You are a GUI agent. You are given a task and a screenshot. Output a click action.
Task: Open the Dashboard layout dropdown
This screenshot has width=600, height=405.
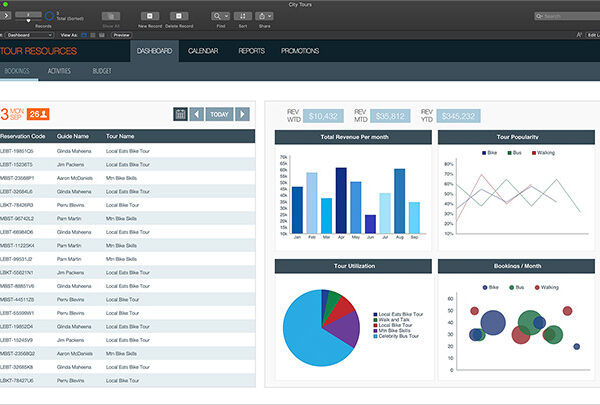(x=30, y=34)
